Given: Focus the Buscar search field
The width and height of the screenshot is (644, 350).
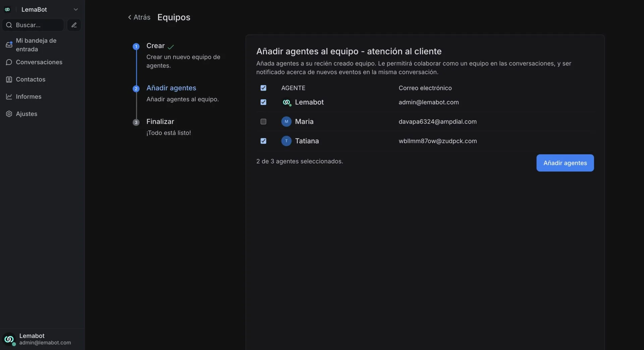Looking at the screenshot, I should pos(37,25).
